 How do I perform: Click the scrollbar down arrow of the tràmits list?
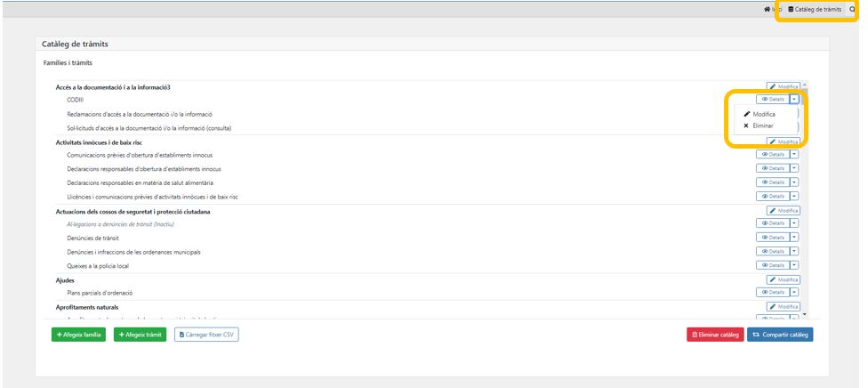pos(805,314)
